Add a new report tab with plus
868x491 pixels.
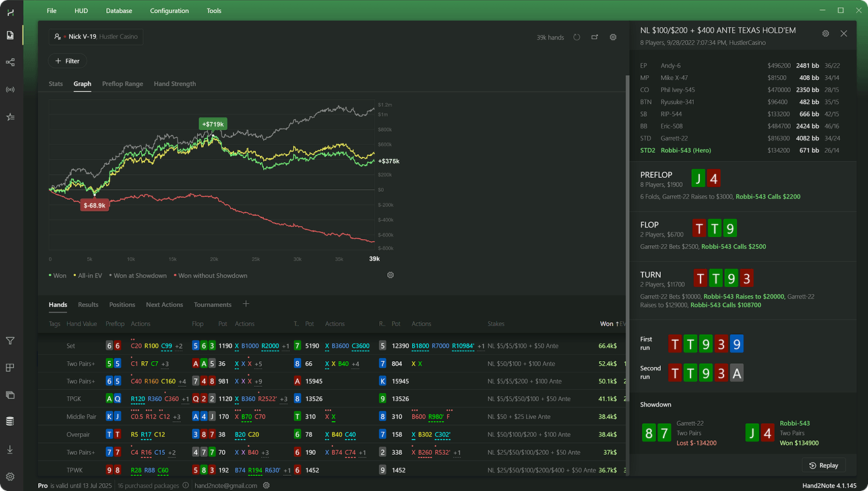246,304
